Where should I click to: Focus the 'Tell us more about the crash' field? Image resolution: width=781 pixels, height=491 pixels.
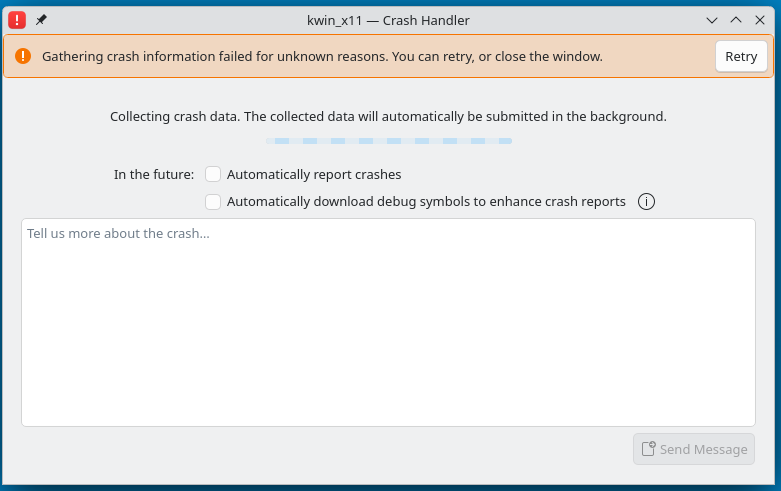(x=389, y=322)
